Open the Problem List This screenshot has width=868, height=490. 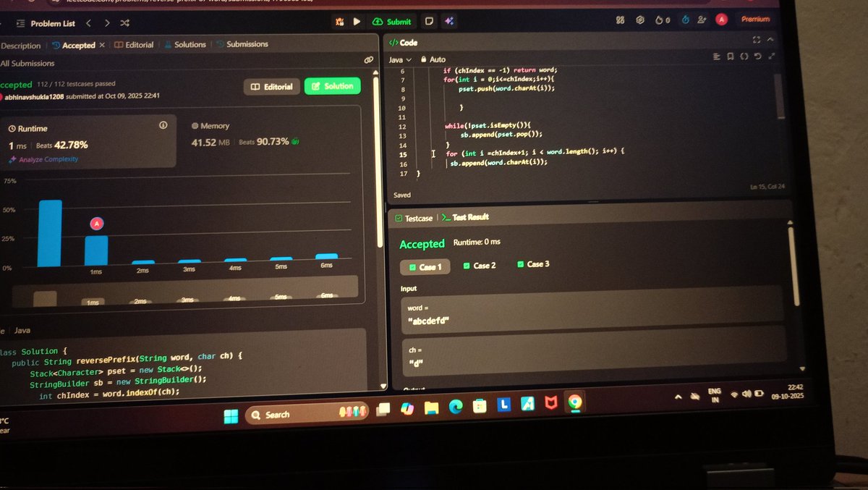tap(45, 23)
